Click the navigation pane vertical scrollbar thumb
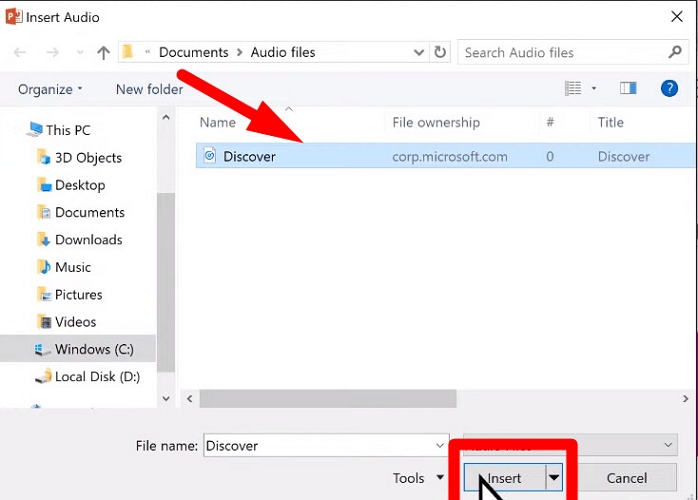The height and width of the screenshot is (500, 698). (166, 283)
